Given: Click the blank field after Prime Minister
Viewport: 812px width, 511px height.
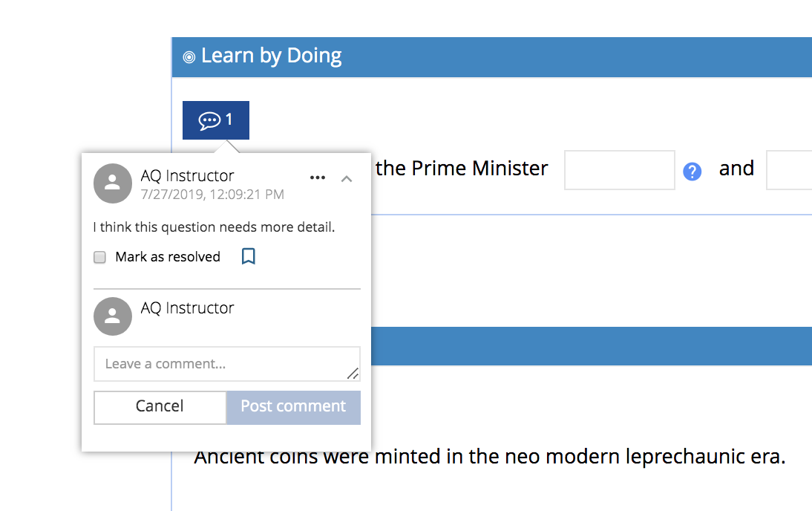Looking at the screenshot, I should coord(619,170).
